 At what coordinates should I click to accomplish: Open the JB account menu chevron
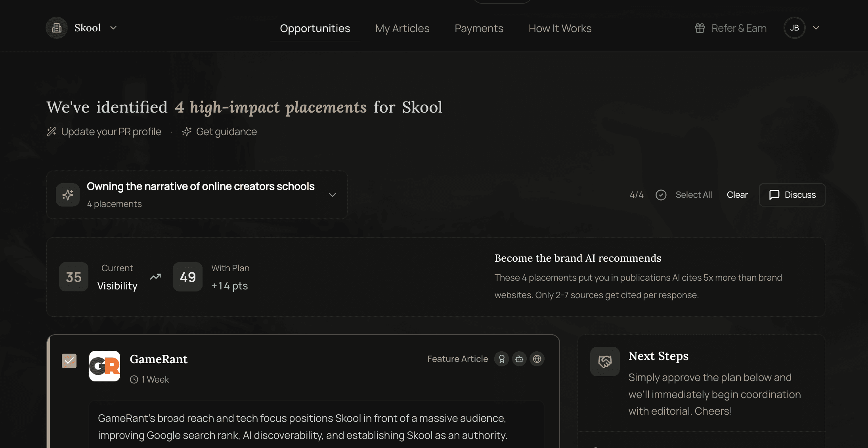[816, 28]
